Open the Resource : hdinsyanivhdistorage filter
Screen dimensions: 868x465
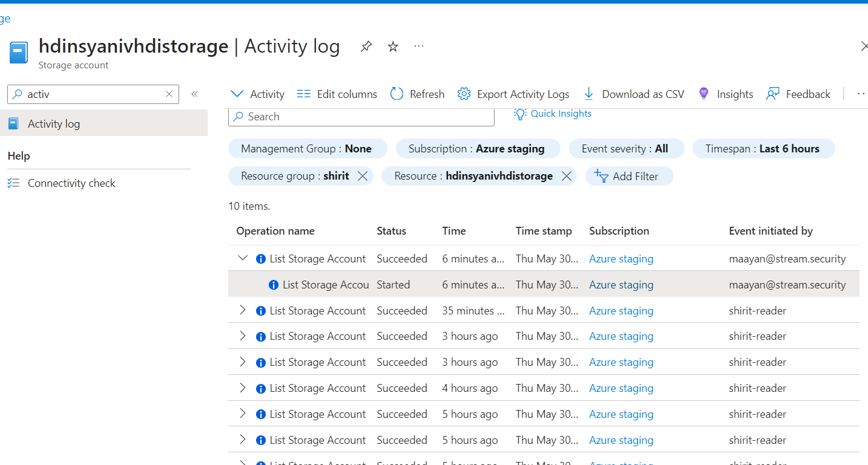pos(473,176)
